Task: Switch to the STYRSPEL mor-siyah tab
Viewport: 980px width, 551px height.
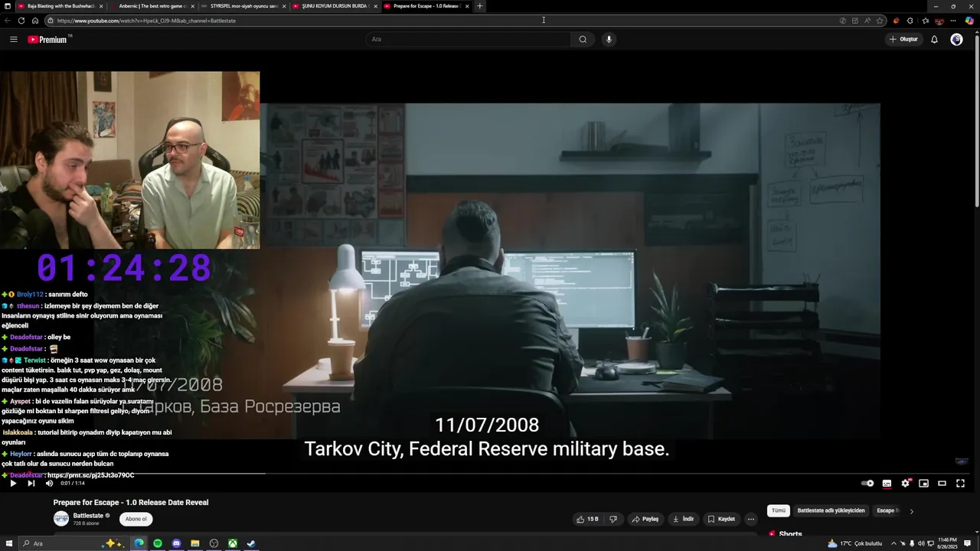Action: point(243,6)
